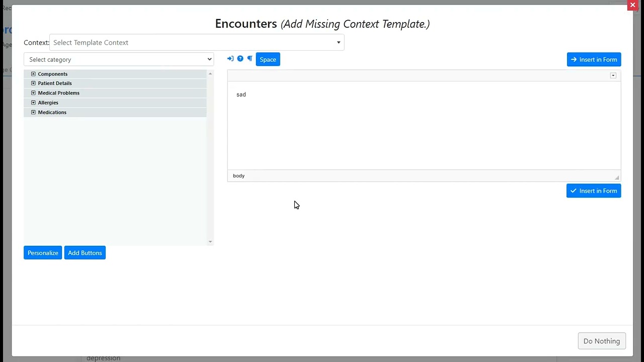This screenshot has width=644, height=362.
Task: Collapse the Components section
Action: click(x=33, y=74)
